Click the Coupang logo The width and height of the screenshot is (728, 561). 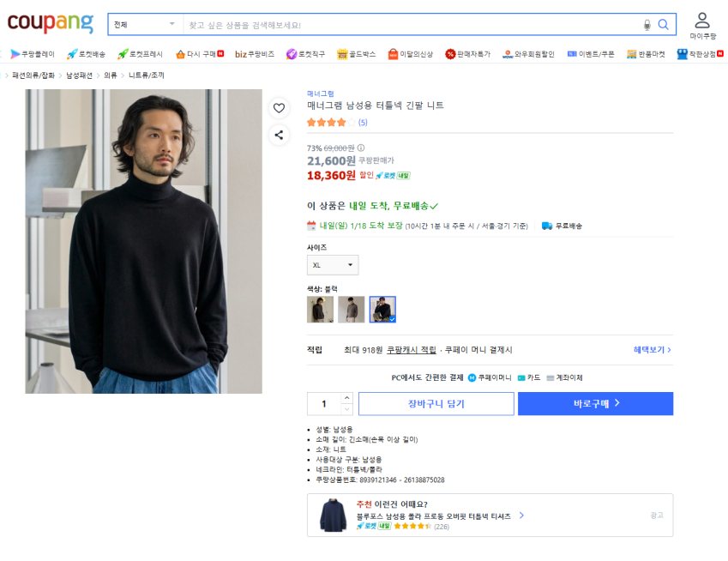[51, 24]
